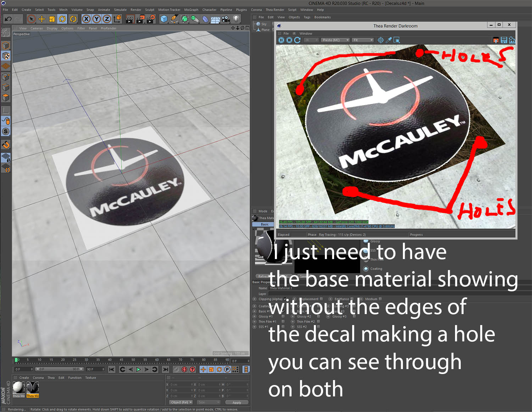Click the green Subdivision Surface generator icon

pos(185,19)
